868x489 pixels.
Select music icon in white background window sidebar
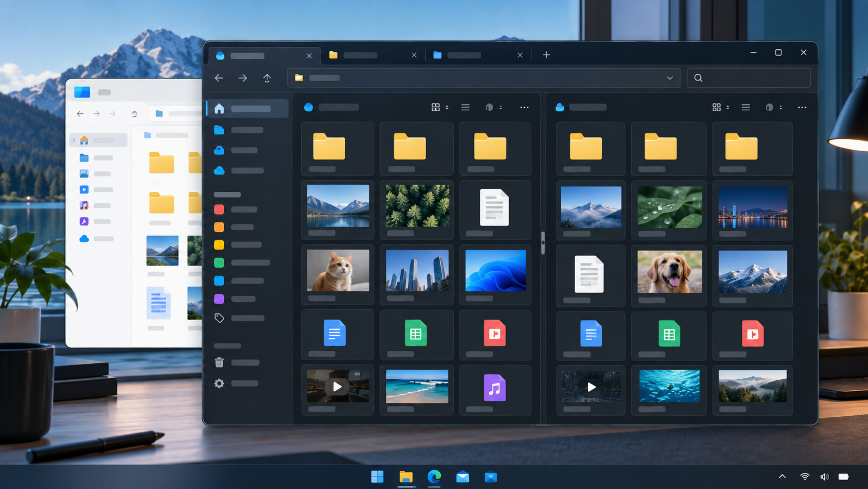(x=84, y=205)
